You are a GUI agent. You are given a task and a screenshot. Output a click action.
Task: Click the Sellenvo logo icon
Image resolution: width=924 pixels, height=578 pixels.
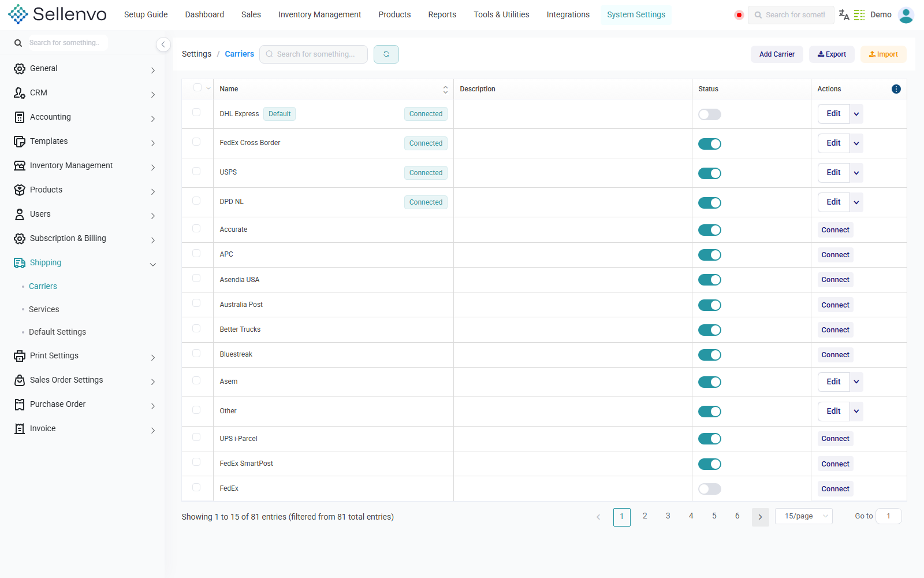pos(18,14)
